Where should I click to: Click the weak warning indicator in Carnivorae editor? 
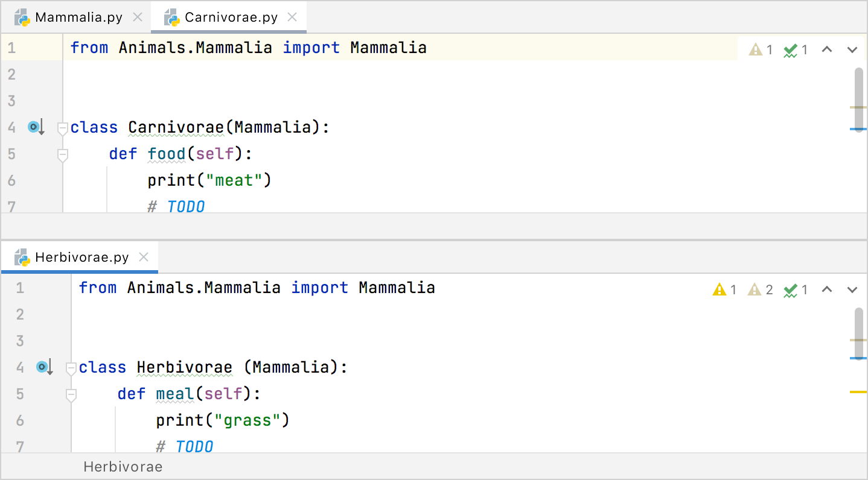tap(761, 49)
